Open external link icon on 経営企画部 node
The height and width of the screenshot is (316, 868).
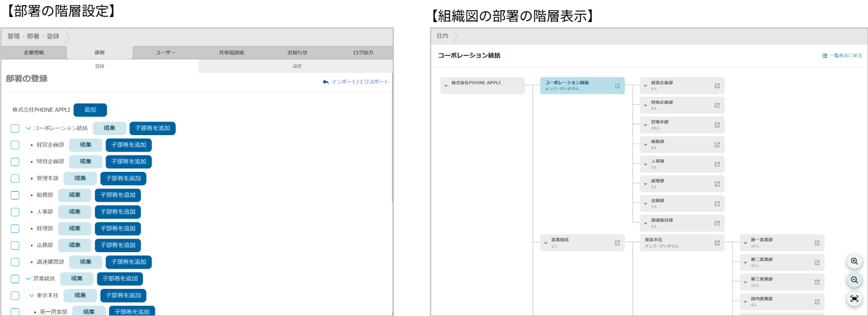tap(717, 86)
